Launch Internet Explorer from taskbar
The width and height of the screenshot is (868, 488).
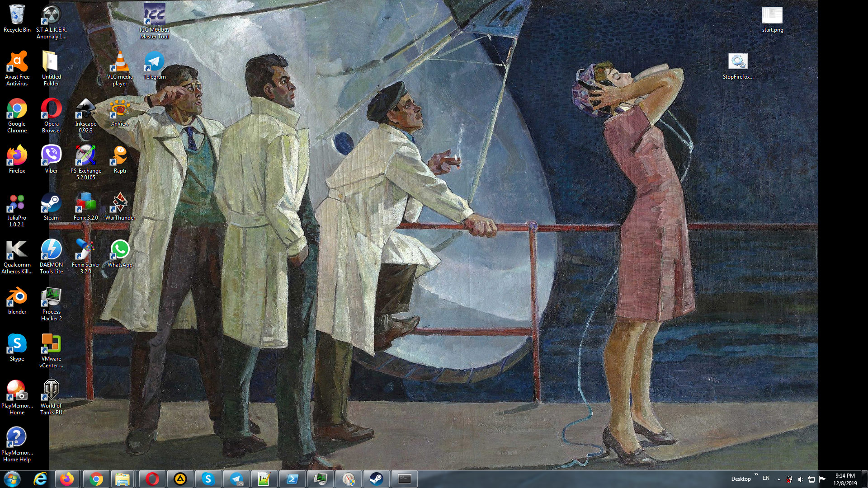click(40, 479)
